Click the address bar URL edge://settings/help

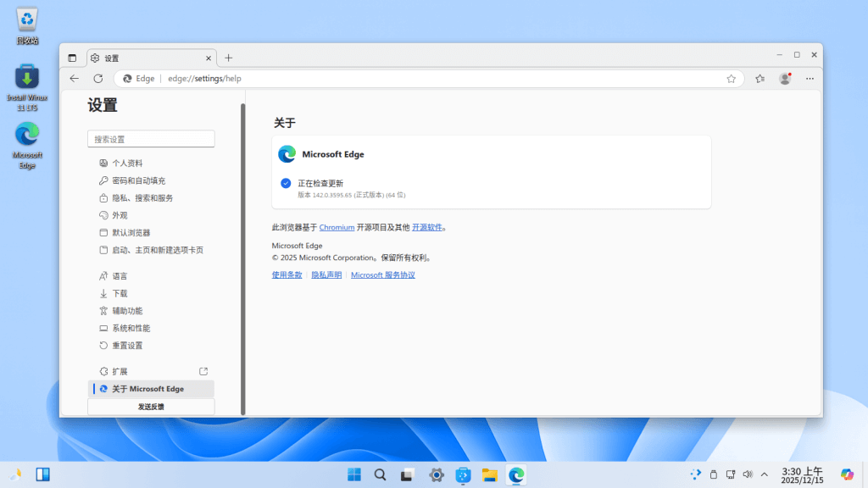click(204, 79)
